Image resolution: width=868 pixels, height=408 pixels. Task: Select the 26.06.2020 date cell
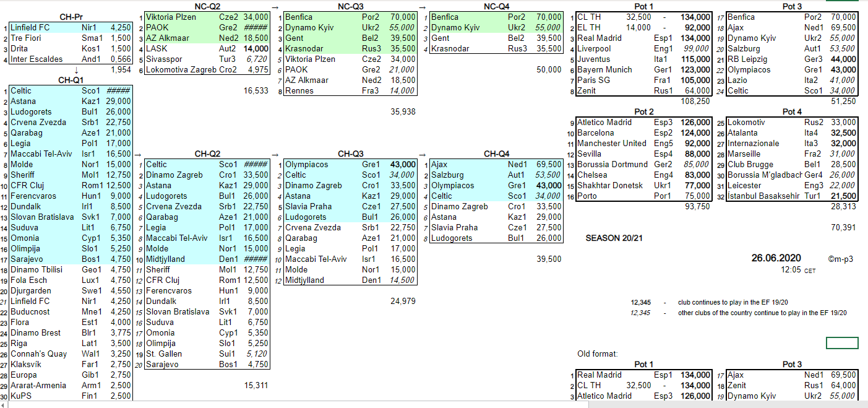click(x=776, y=258)
